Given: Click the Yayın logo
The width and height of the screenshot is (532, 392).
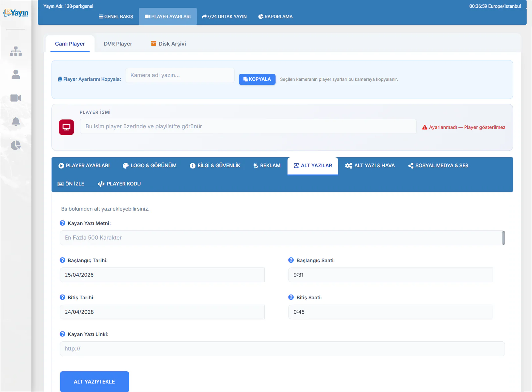Looking at the screenshot, I should click(16, 13).
